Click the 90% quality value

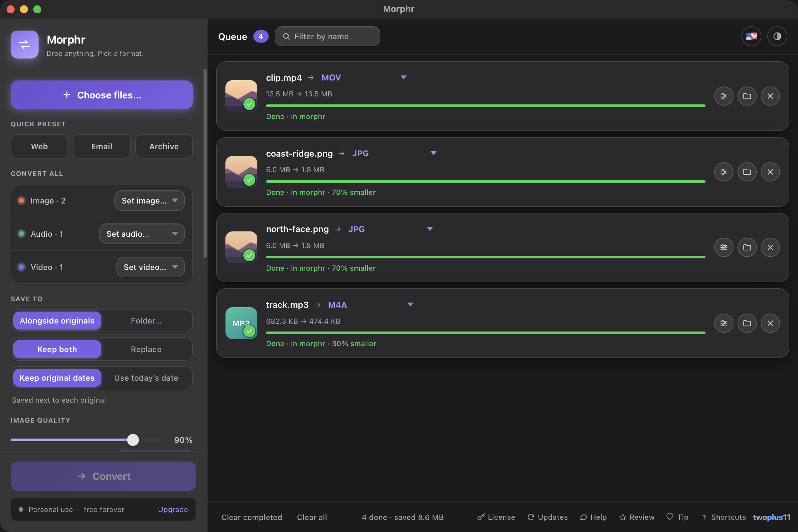[x=183, y=440]
